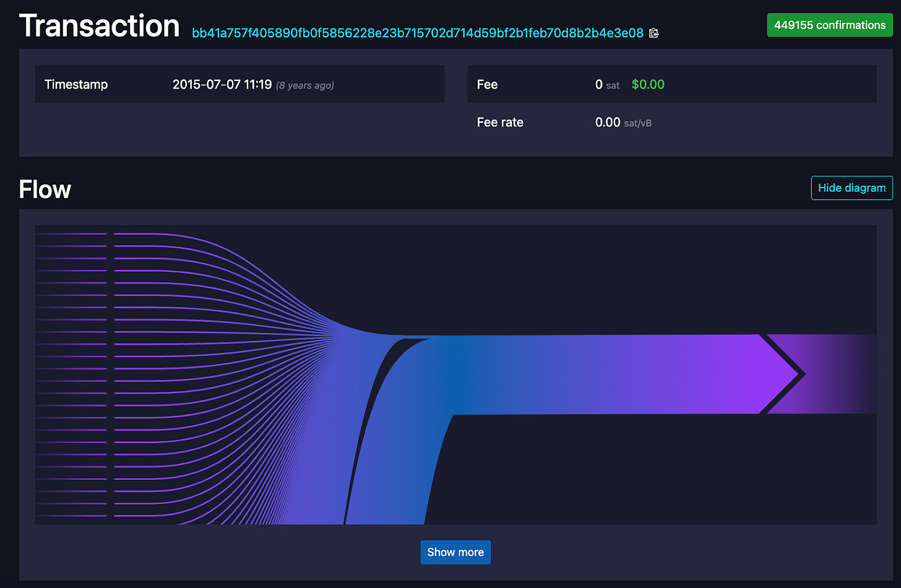Click the 'Transaction' page heading
901x588 pixels.
tap(100, 27)
